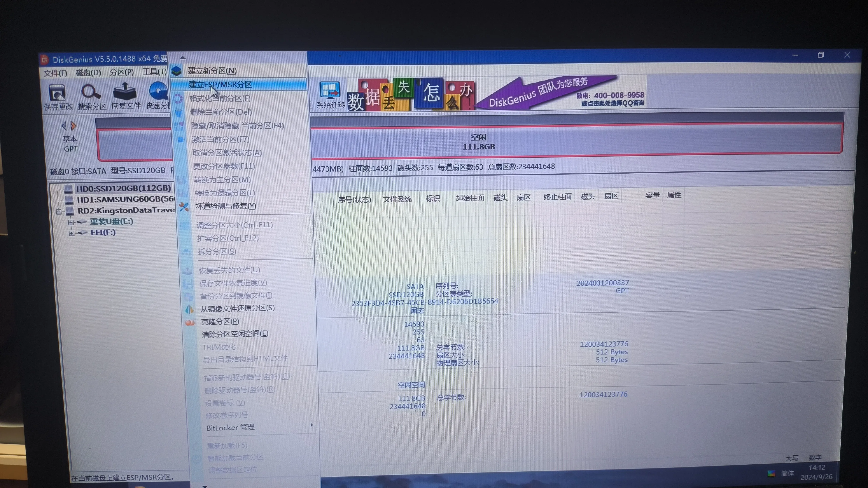
Task: Select HD1:SAMSUNG60GB in disk tree
Action: click(x=125, y=199)
